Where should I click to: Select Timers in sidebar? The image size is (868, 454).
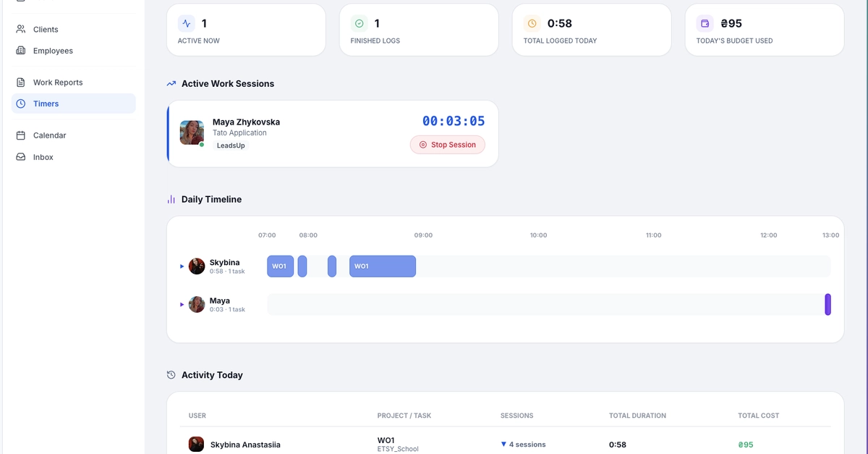click(x=73, y=104)
